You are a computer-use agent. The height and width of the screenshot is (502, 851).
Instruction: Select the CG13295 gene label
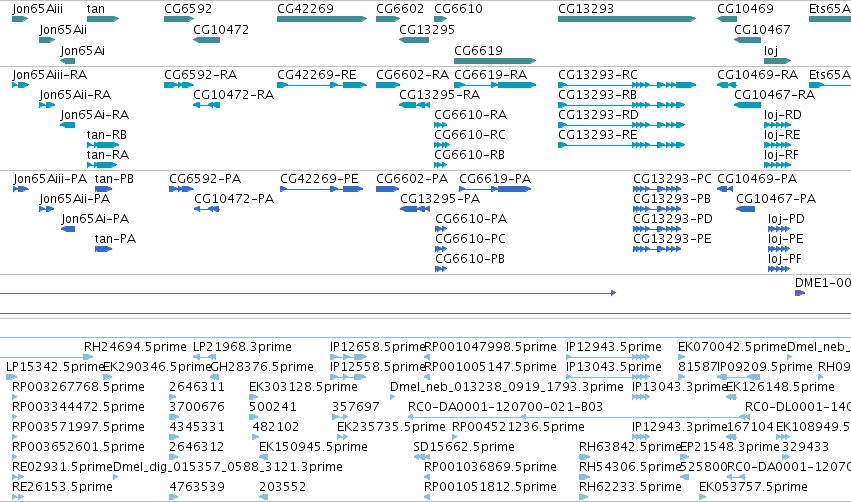[x=427, y=30]
